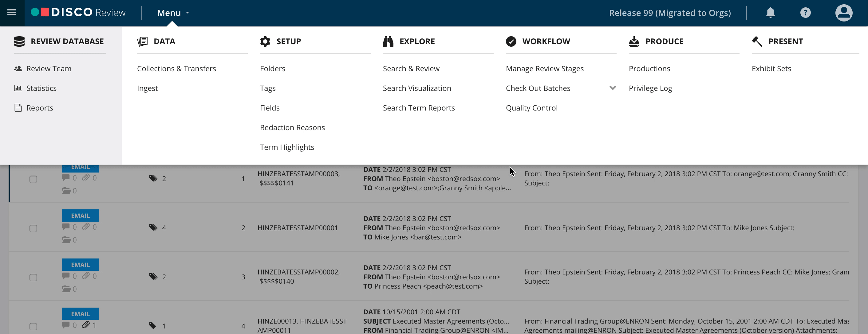
Task: Select checkbox for HINZEBATESSTAMP00003 document
Action: pyautogui.click(x=33, y=179)
